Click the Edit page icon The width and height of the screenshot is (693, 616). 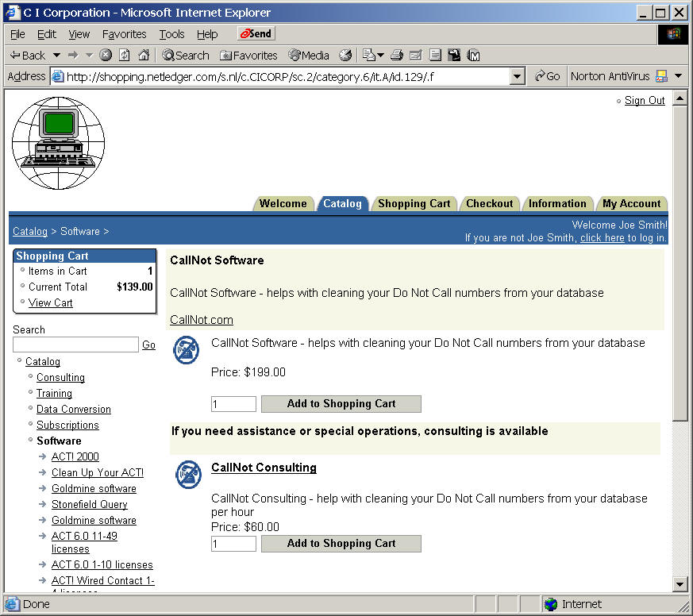coord(416,56)
